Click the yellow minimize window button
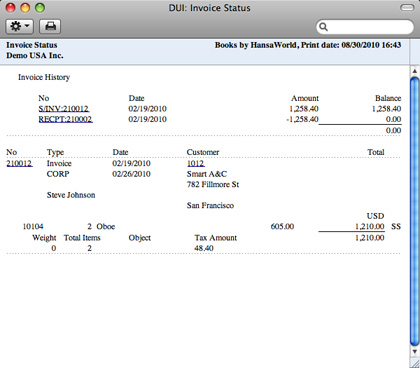Screen dimensions: 420x368 (25, 8)
